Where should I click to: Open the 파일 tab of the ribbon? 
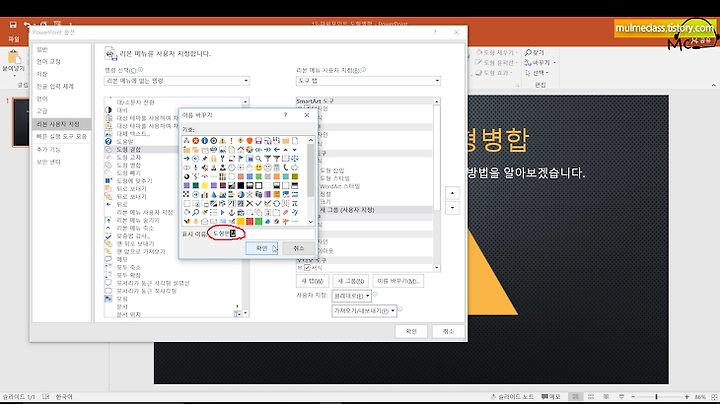click(14, 39)
